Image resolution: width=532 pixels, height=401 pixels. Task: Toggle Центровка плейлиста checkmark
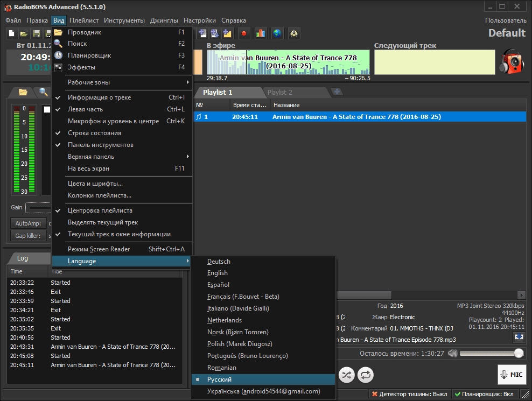(122, 210)
